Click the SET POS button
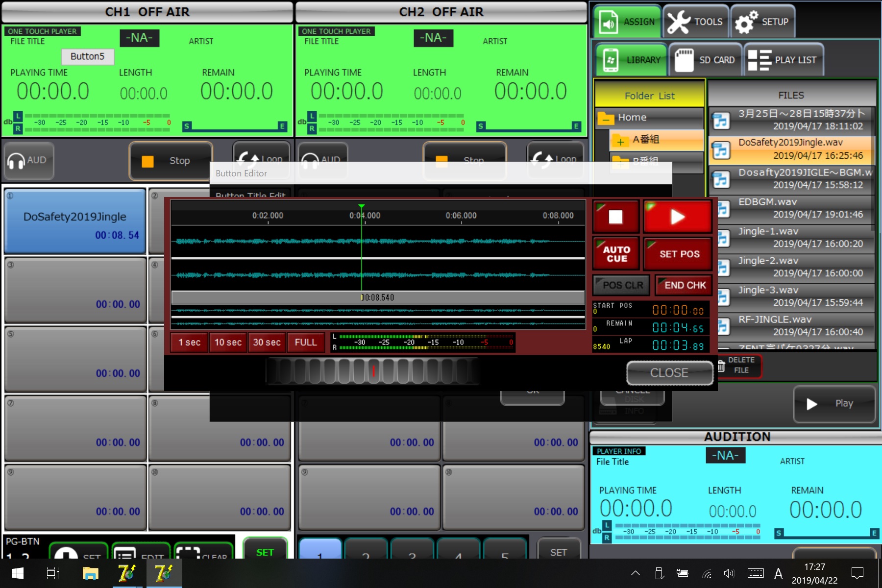The height and width of the screenshot is (588, 882). pos(678,254)
